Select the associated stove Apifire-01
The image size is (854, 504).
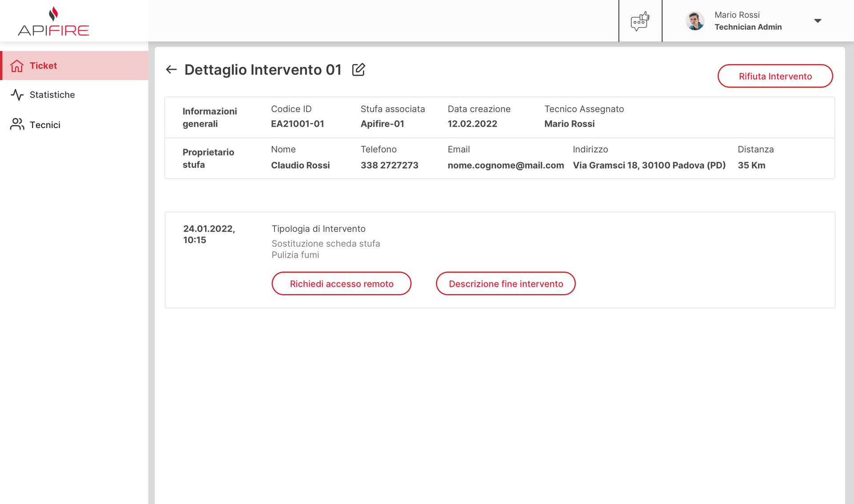pos(382,124)
